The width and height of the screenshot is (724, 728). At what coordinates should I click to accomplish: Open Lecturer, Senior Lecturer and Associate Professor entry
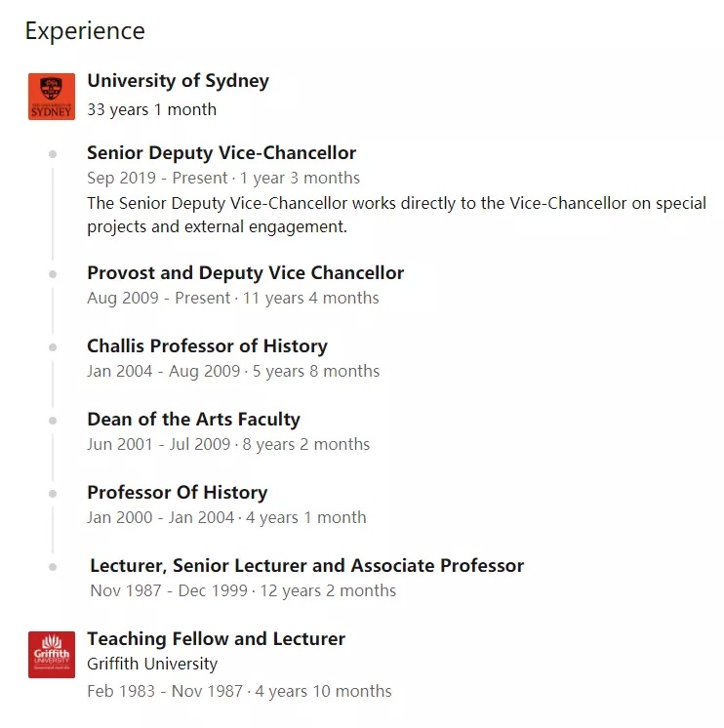coord(306,565)
